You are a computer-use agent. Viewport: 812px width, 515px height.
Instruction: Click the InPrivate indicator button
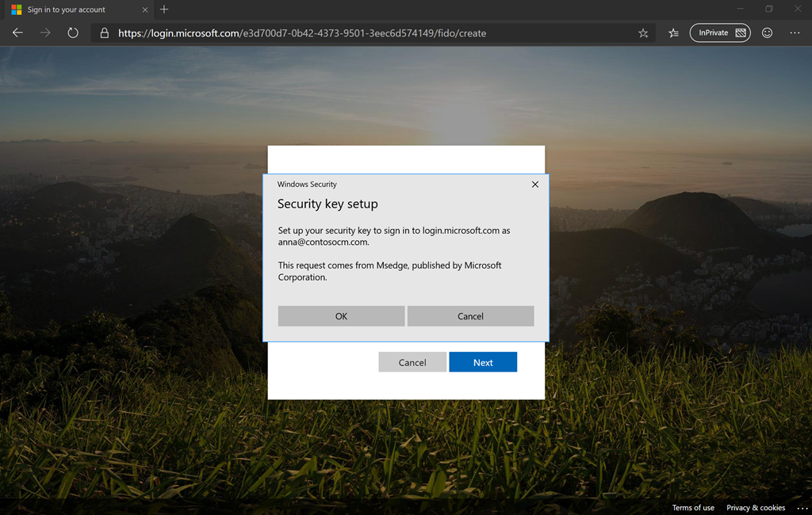pos(720,33)
